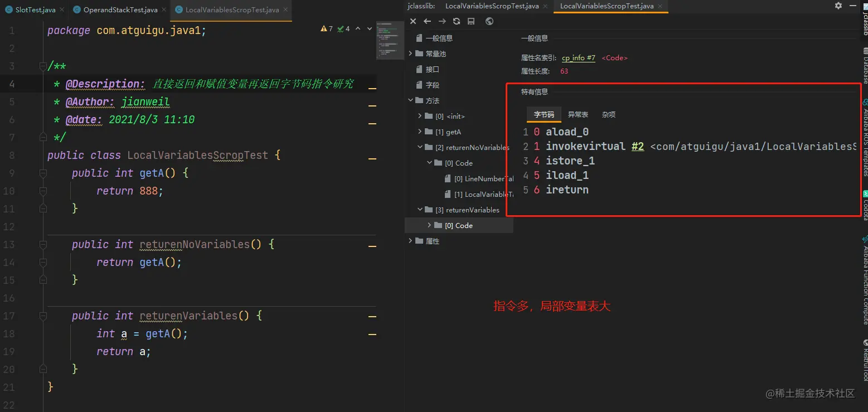Collapse the [3] returenVariables method node
Viewport: 868px width, 412px height.
point(420,210)
